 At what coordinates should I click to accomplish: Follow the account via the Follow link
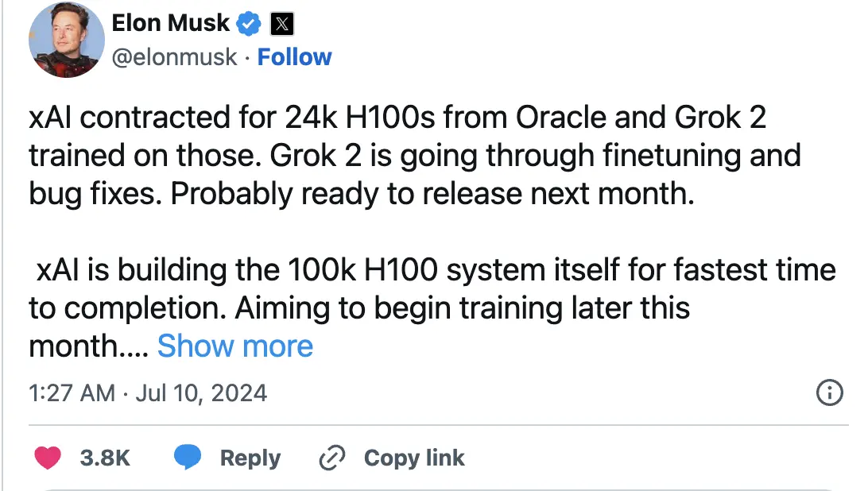pos(294,57)
